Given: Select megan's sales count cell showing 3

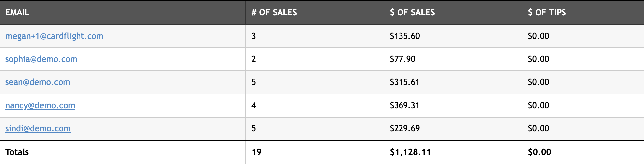Looking at the screenshot, I should [x=315, y=36].
